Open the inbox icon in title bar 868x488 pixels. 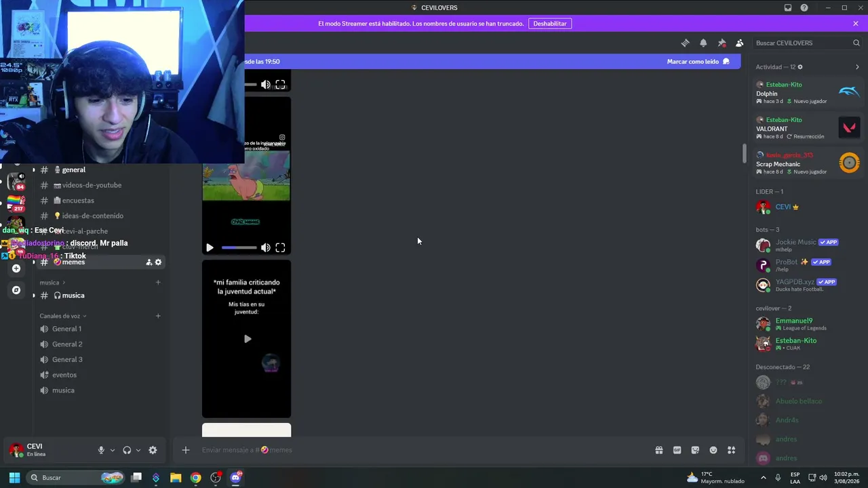[x=788, y=7]
